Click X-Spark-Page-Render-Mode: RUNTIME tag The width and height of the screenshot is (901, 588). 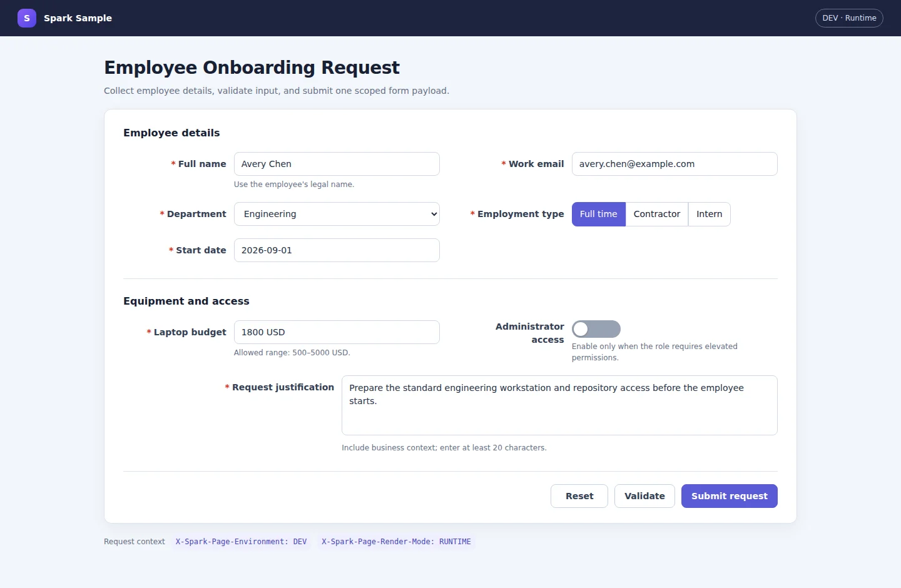pyautogui.click(x=396, y=542)
